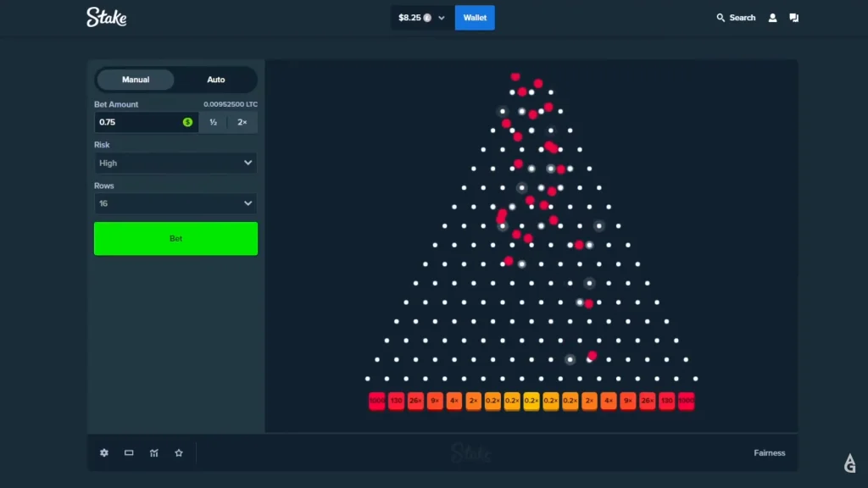Click the left 4× multiplier bucket
The image size is (868, 488).
point(454,401)
